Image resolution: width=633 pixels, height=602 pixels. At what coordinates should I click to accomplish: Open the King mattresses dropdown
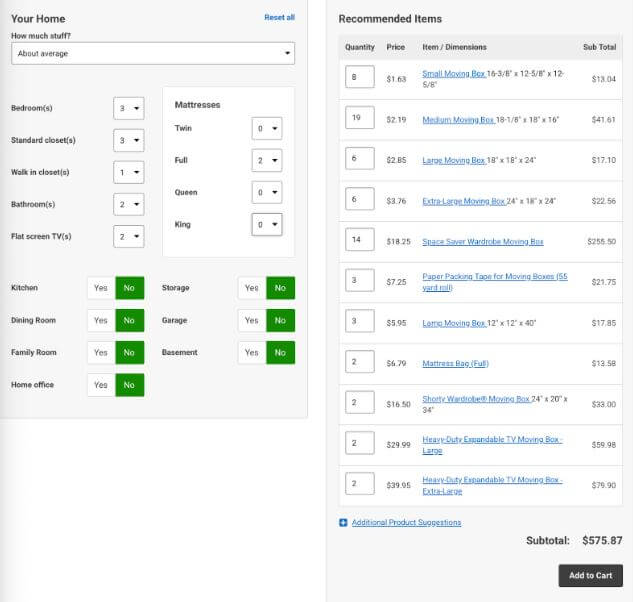267,225
